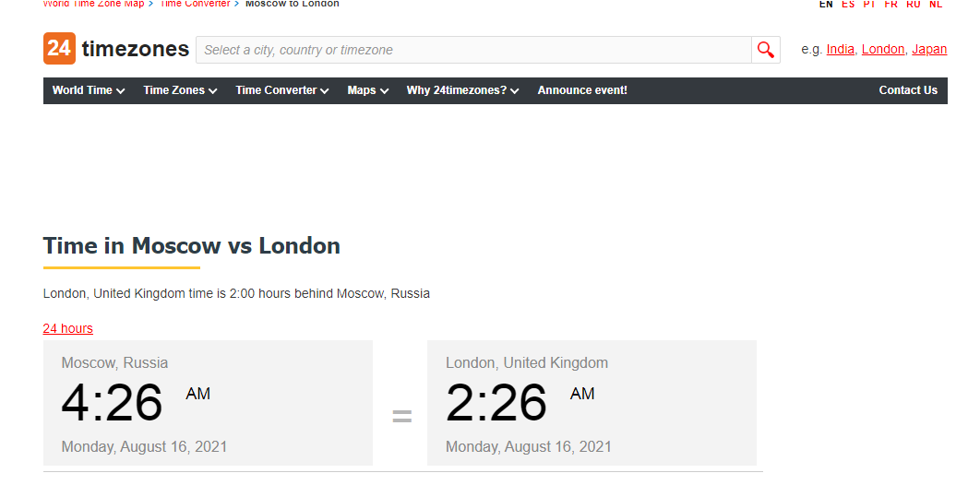
Task: Expand the Time Converter chevron arrow
Action: coord(325,91)
